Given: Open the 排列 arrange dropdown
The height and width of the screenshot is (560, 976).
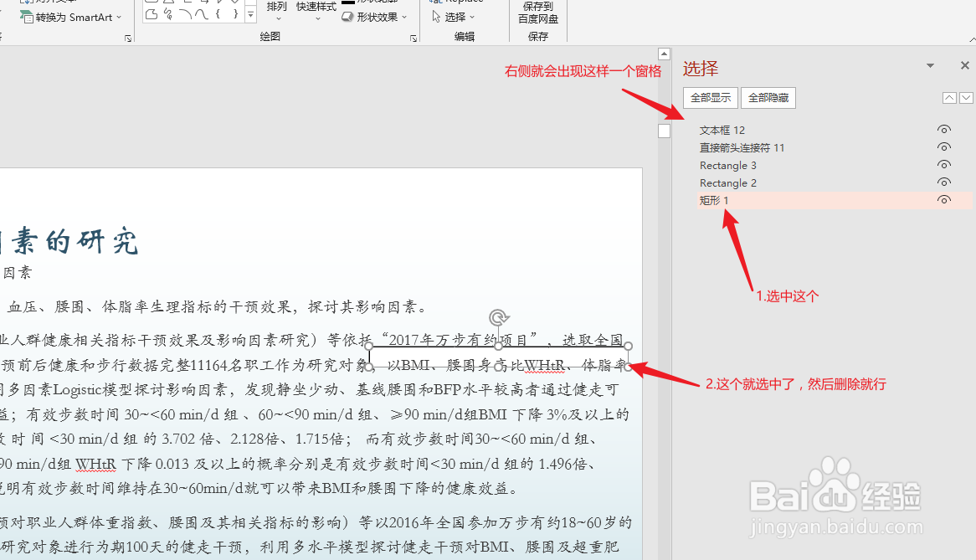Looking at the screenshot, I should point(276,11).
